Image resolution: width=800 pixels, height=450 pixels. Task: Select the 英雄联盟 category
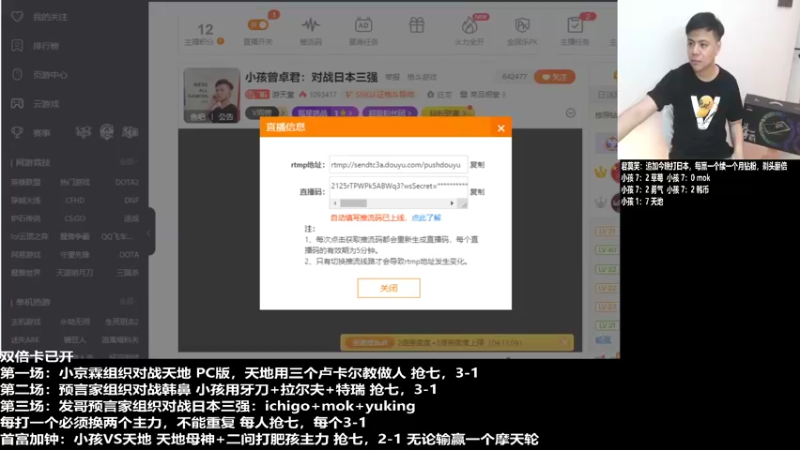tap(26, 182)
